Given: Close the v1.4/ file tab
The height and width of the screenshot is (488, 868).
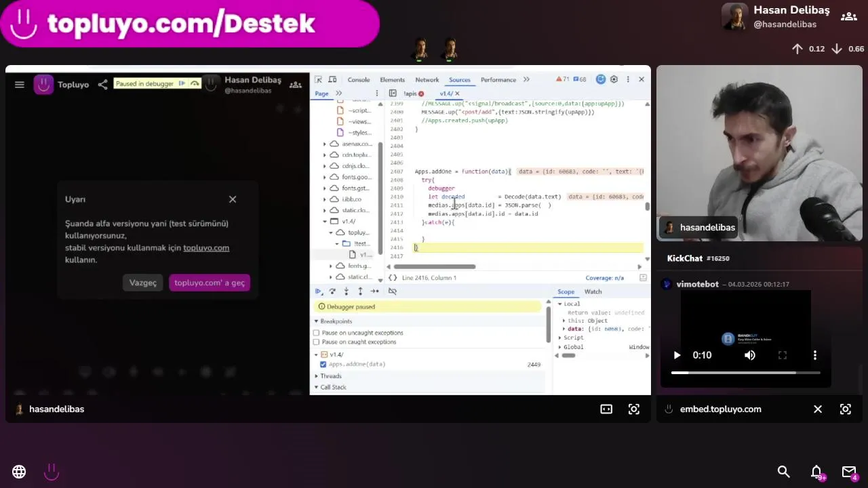Looking at the screenshot, I should pos(457,94).
